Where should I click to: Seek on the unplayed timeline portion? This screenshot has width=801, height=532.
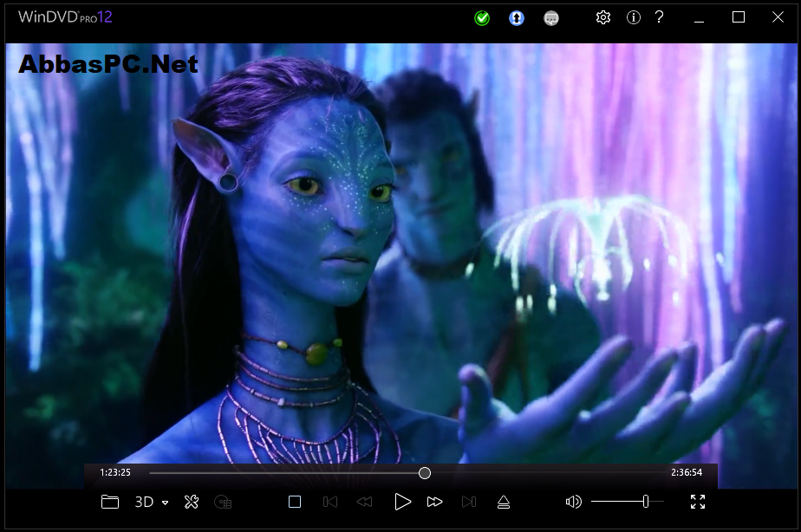pos(547,473)
